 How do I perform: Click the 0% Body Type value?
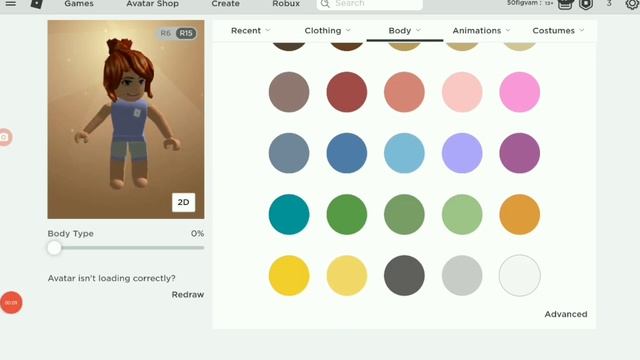coord(198,233)
